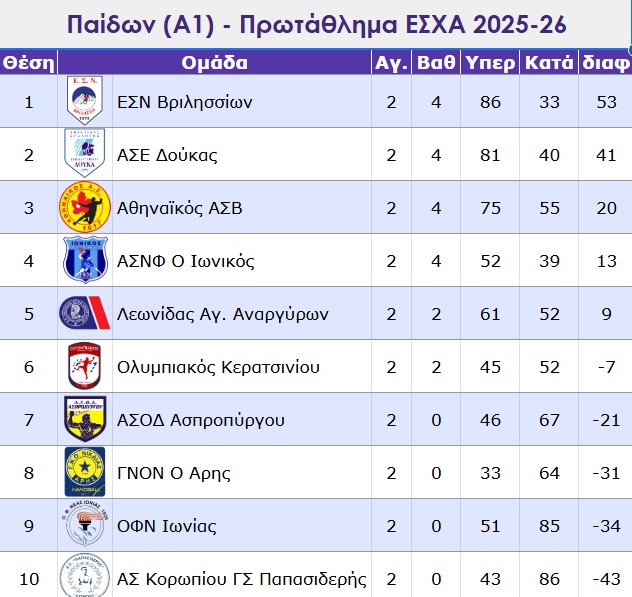
Task: Click the Κατά column header
Action: (x=549, y=63)
